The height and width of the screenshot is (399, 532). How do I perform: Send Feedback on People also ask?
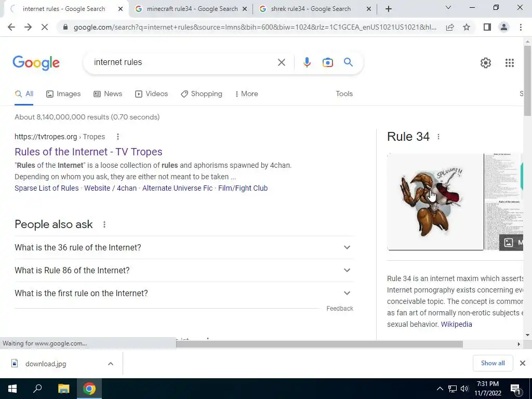click(x=340, y=309)
